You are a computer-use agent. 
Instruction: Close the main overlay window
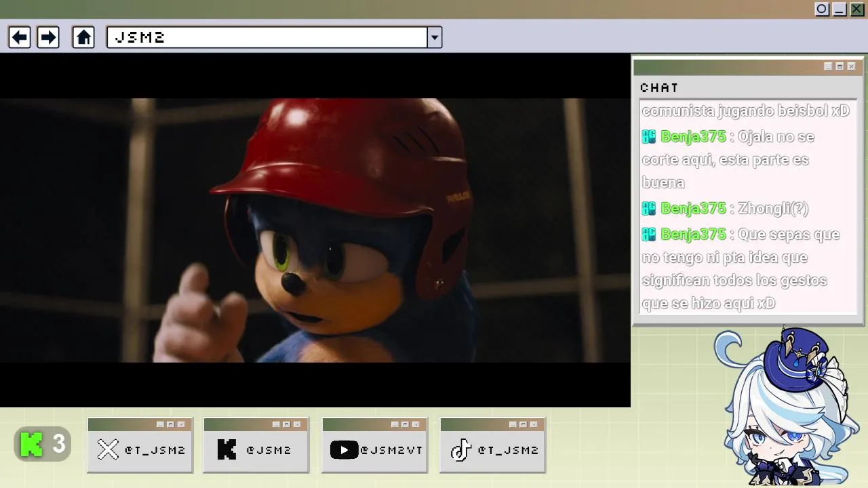click(x=857, y=9)
